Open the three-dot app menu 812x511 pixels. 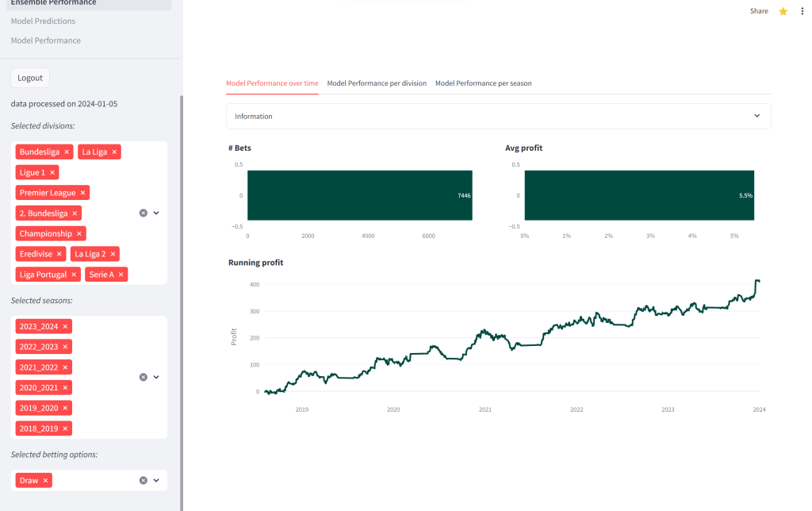[x=802, y=11]
